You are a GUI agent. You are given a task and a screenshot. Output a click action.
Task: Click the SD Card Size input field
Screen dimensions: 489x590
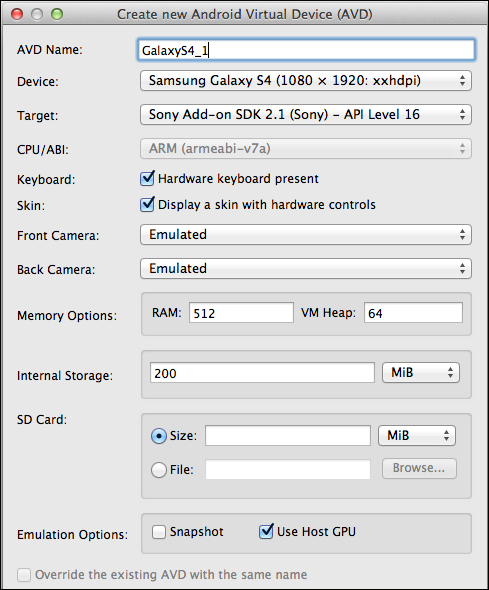[x=288, y=436]
